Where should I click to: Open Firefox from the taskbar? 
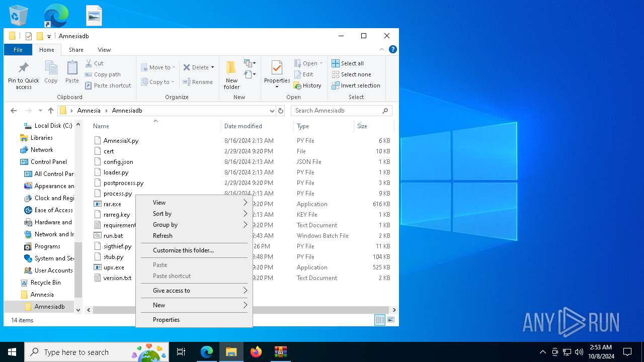pos(256,352)
